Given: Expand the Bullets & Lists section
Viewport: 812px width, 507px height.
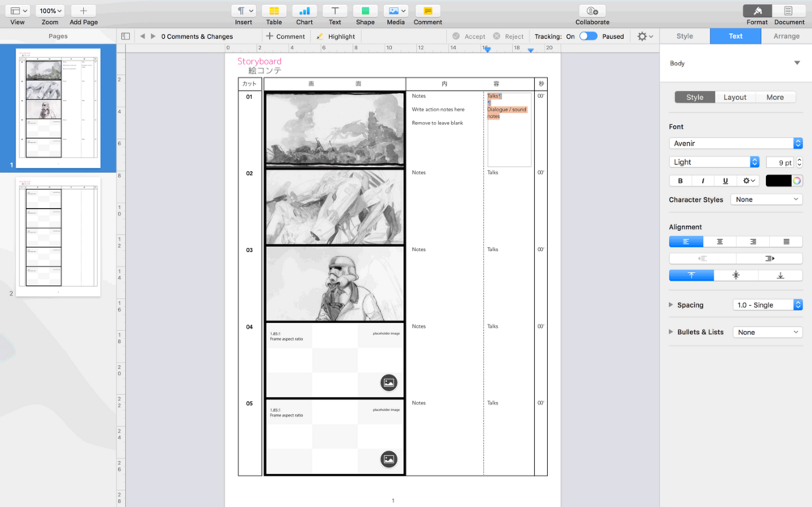Looking at the screenshot, I should coord(671,332).
